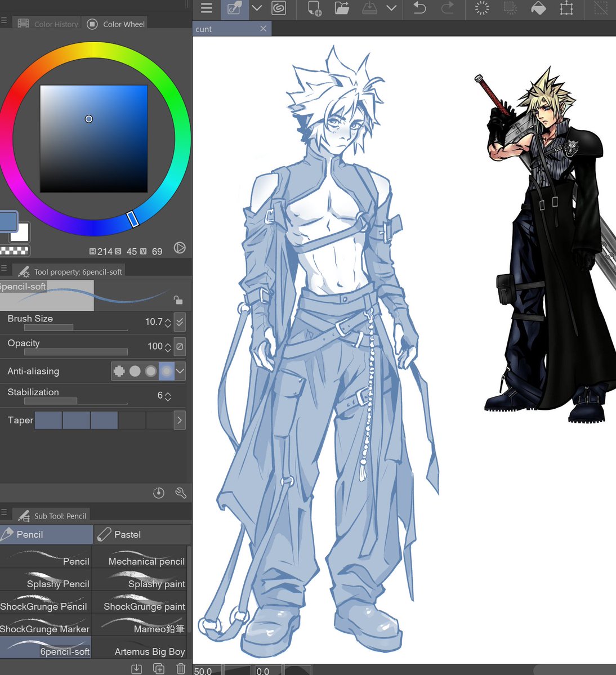This screenshot has height=675, width=616.
Task: Click the spiral Clip Studio icon
Action: pos(279,8)
